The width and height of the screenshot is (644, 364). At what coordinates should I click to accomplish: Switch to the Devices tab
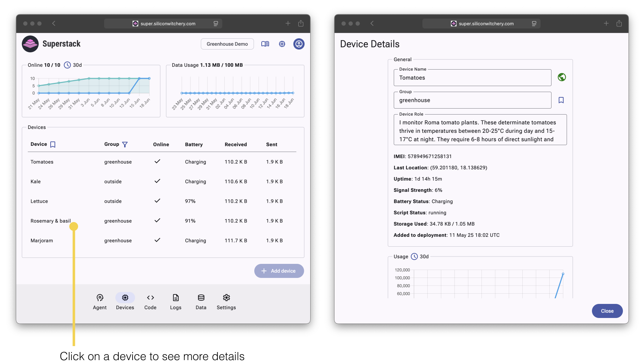pos(125,302)
